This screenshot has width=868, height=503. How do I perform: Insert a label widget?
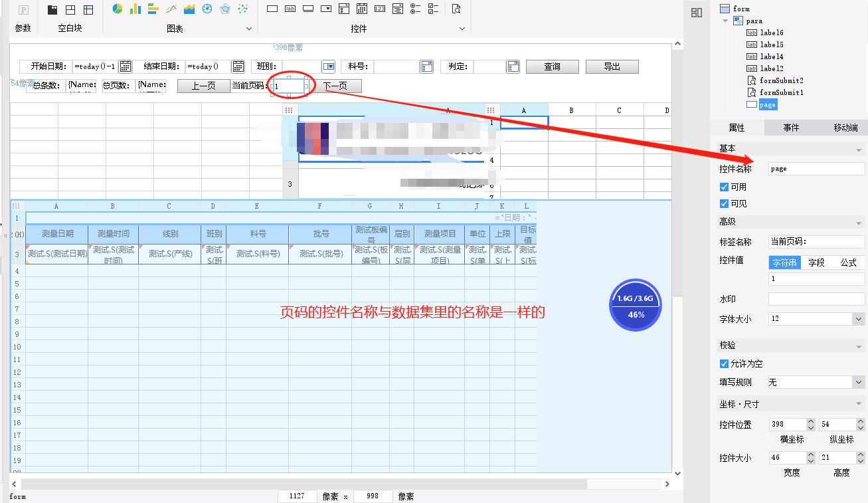pyautogui.click(x=290, y=9)
